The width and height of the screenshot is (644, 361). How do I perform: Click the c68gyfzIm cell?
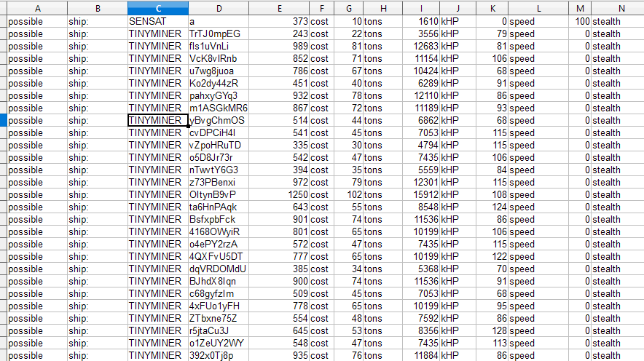[219, 294]
